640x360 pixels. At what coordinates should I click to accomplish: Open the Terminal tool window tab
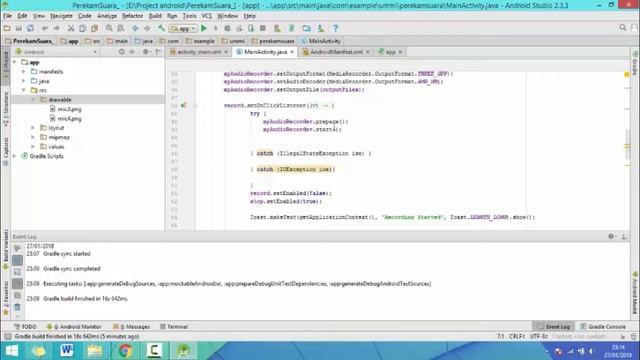click(x=174, y=327)
